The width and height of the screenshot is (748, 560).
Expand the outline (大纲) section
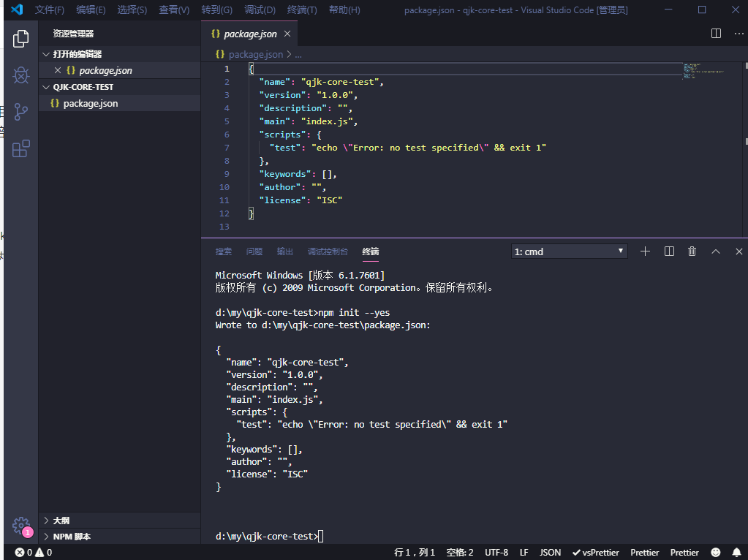point(119,521)
